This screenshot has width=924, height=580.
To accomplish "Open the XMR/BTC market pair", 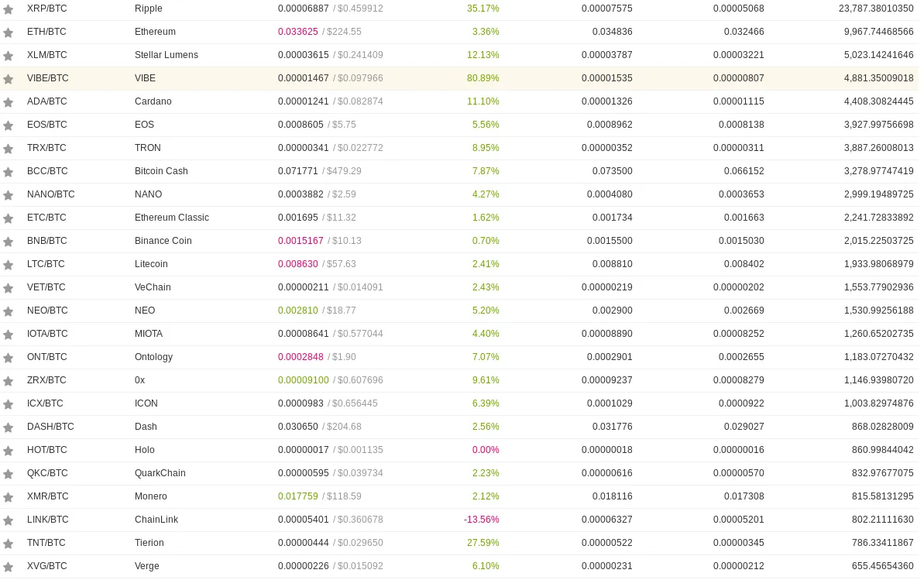I will 48,496.
